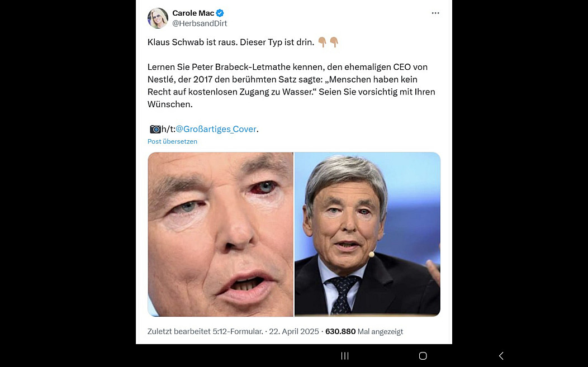Tap the Android back arrow
588x367 pixels.
[x=501, y=355]
